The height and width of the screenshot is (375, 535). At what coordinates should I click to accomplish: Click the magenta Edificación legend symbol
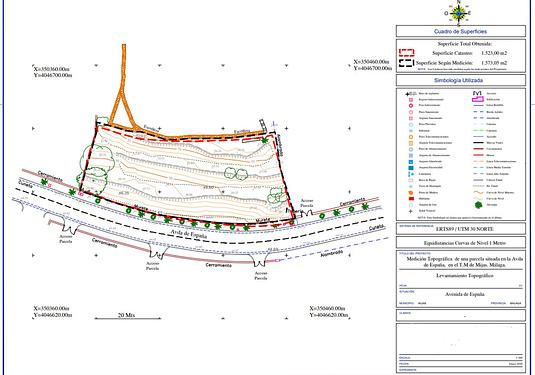pos(478,99)
